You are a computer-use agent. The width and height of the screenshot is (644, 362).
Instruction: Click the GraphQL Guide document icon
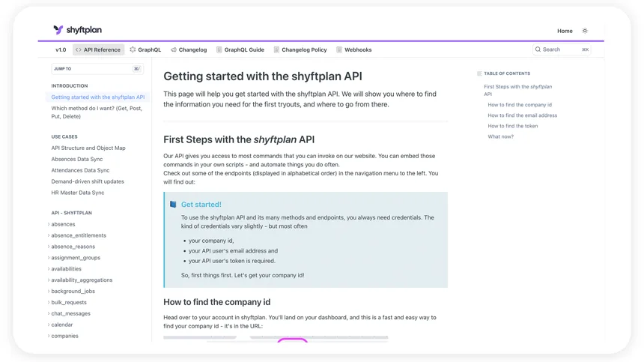click(x=219, y=49)
